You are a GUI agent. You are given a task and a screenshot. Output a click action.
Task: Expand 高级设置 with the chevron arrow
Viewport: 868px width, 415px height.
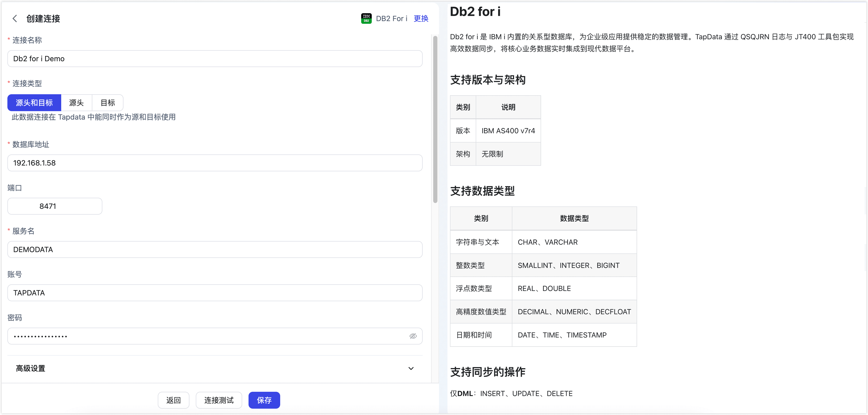coord(411,369)
